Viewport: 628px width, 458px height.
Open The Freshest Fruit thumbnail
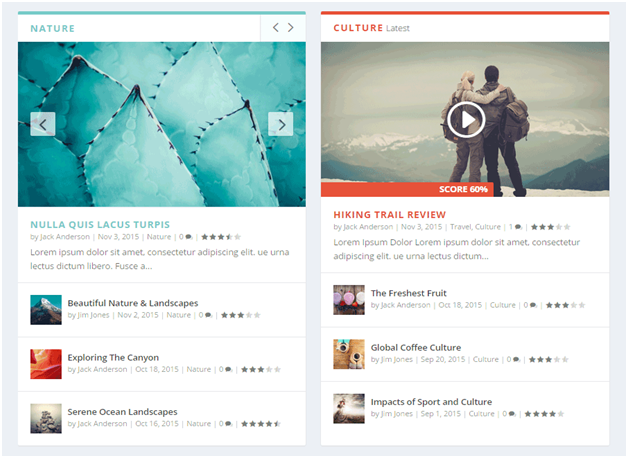(x=349, y=299)
